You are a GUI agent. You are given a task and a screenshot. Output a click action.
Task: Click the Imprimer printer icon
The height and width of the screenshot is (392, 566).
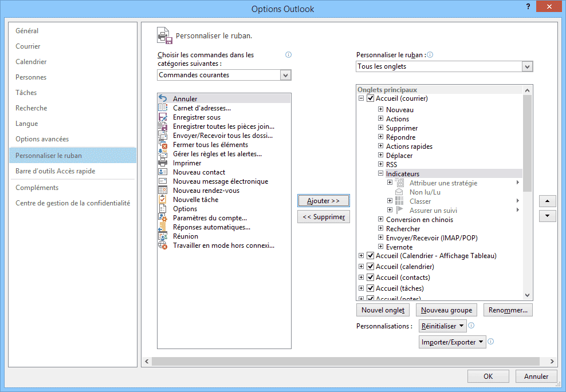(163, 163)
